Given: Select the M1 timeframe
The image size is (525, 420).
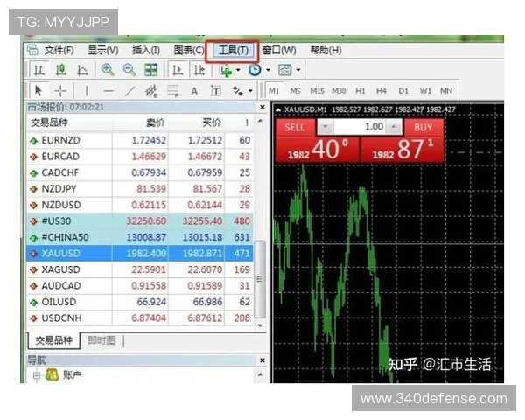Looking at the screenshot, I should 274,91.
